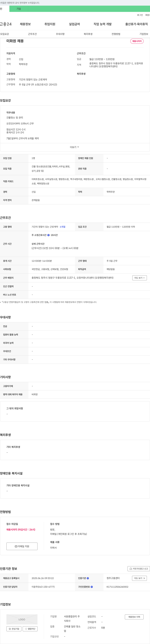Click the 주 5일 근무 cell
Screen dimensions: 150x644
click(112, 261)
